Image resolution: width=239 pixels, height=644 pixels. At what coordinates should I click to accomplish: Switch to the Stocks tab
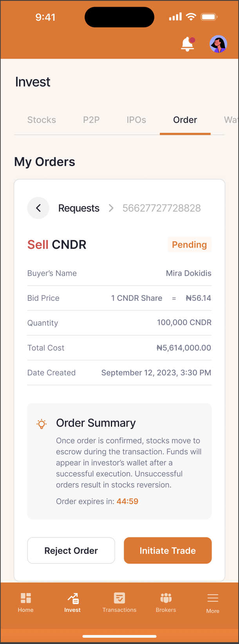point(42,120)
